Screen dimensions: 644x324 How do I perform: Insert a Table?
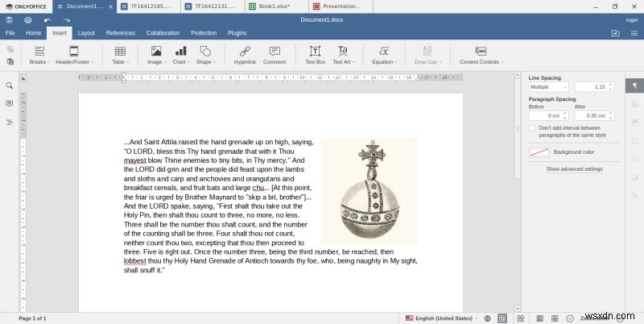(120, 55)
